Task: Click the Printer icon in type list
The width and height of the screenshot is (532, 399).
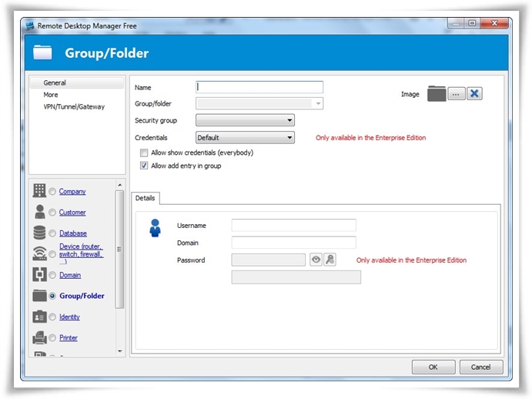Action: pyautogui.click(x=39, y=337)
